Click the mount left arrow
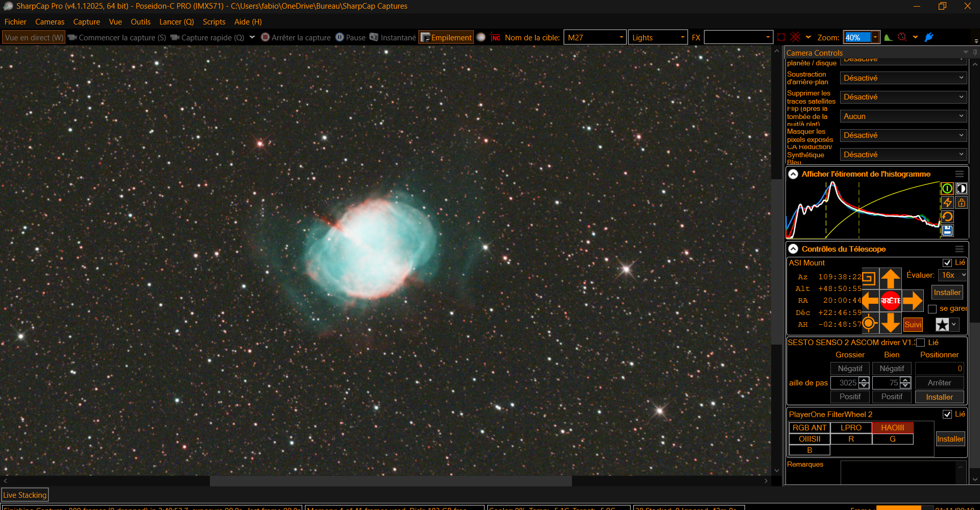980x510 pixels. point(870,301)
